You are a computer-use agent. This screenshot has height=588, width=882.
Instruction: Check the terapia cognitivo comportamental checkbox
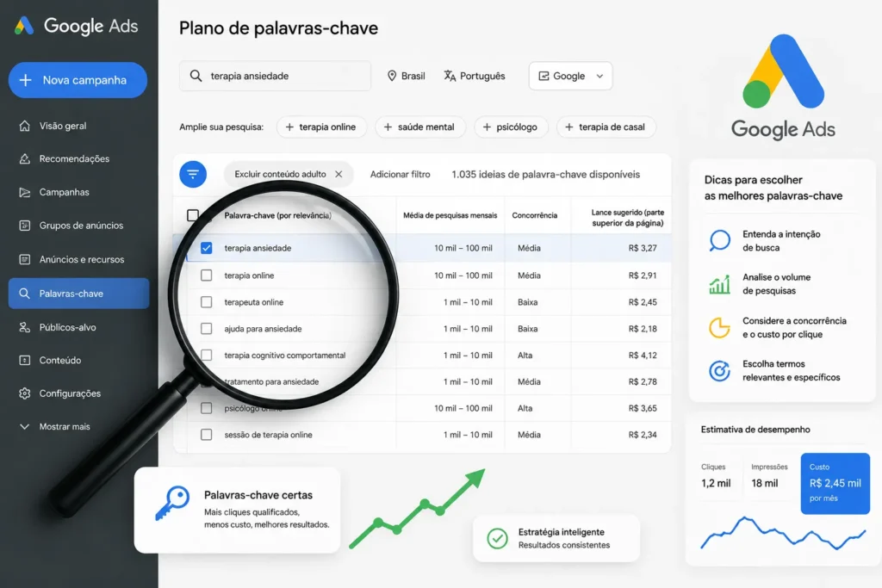(207, 356)
